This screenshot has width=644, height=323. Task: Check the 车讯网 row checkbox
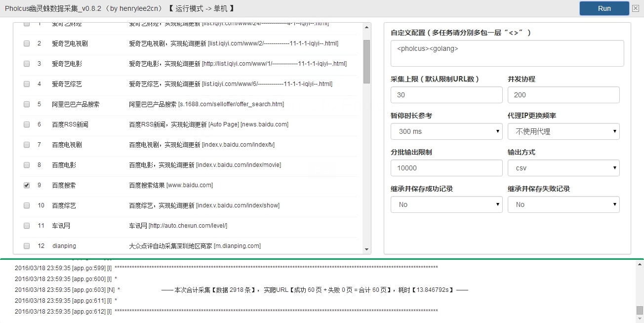27,226
